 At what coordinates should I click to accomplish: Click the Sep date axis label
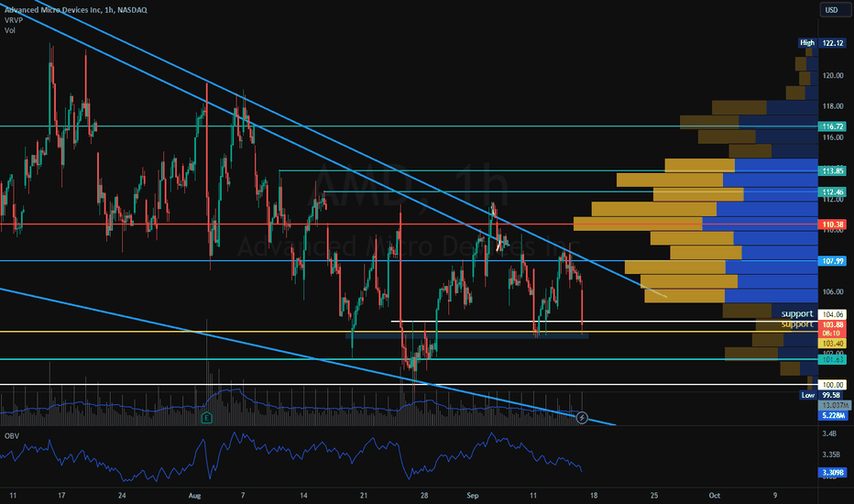[x=472, y=496]
